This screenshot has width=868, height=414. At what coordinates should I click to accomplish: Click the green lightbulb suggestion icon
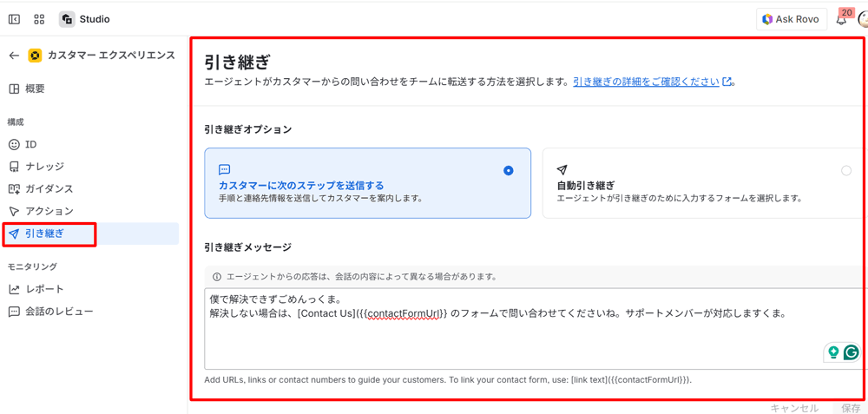pyautogui.click(x=833, y=352)
